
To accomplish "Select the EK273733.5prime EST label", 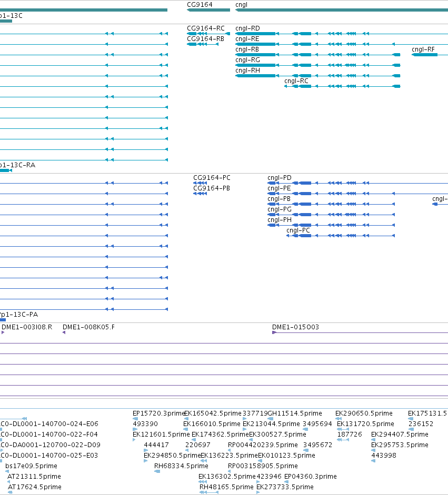I will click(x=285, y=487).
